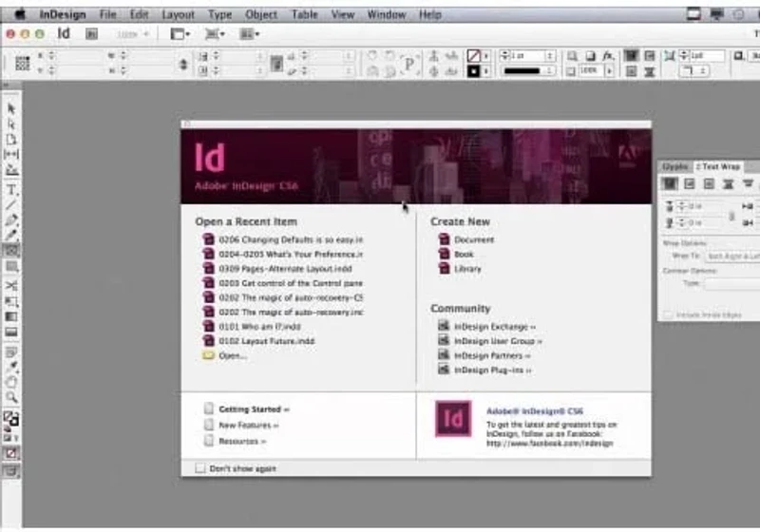The height and width of the screenshot is (532, 760).
Task: Select the Note tool
Action: (11, 351)
